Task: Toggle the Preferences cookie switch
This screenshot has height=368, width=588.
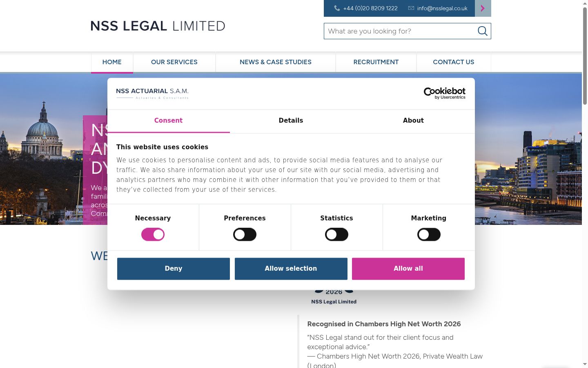Action: pos(245,234)
